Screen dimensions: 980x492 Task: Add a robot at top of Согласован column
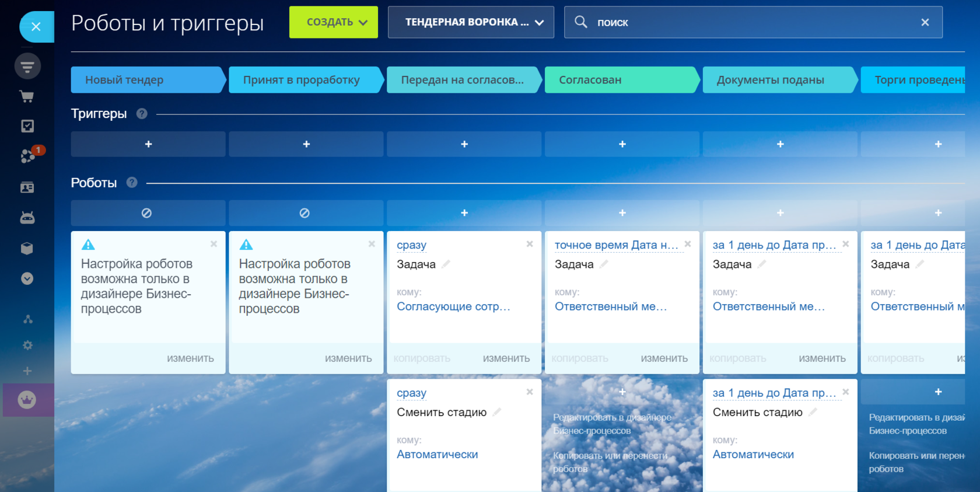click(x=622, y=213)
